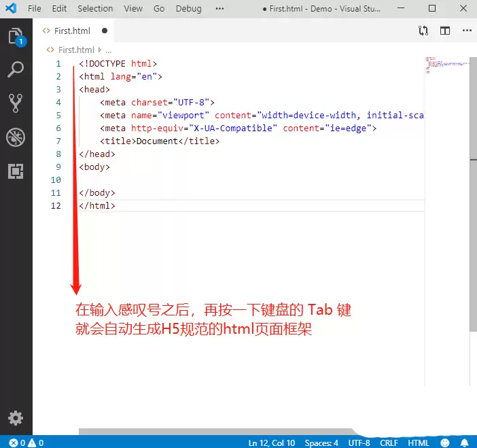Split the editor to the right
Screen dimensions: 477x448
click(445, 31)
